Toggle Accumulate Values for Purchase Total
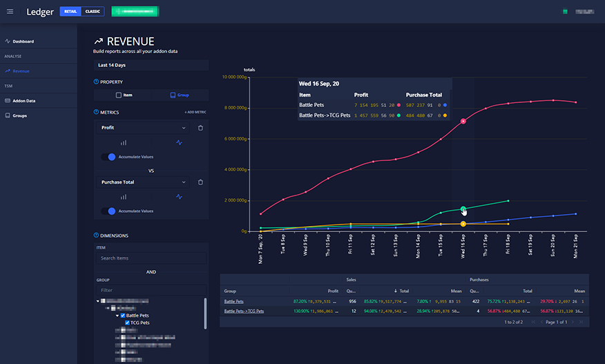This screenshot has height=364, width=605. (x=108, y=211)
